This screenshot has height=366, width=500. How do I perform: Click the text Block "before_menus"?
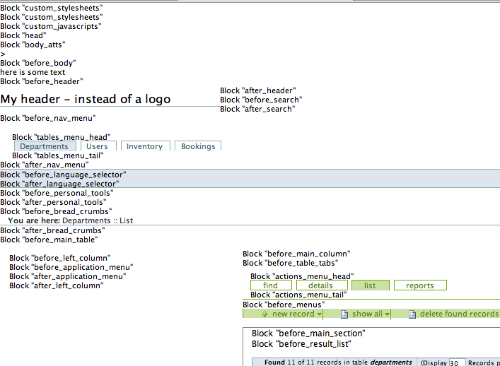[284, 305]
